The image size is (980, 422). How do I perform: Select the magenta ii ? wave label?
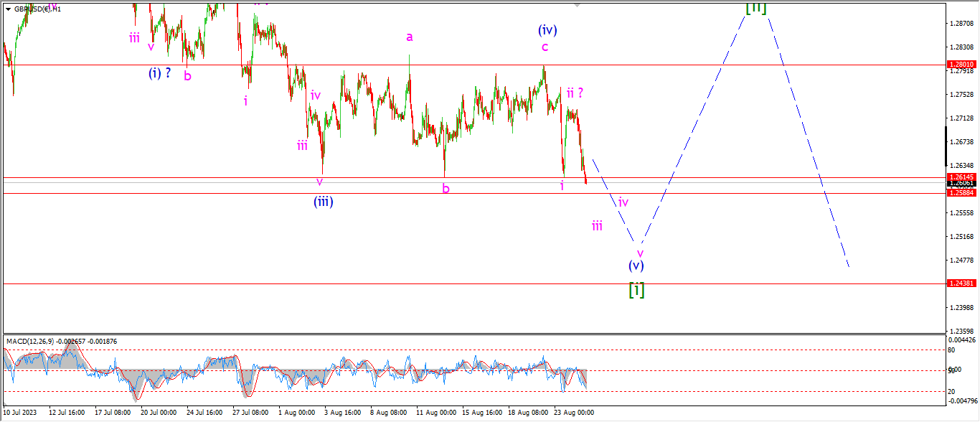pyautogui.click(x=575, y=93)
